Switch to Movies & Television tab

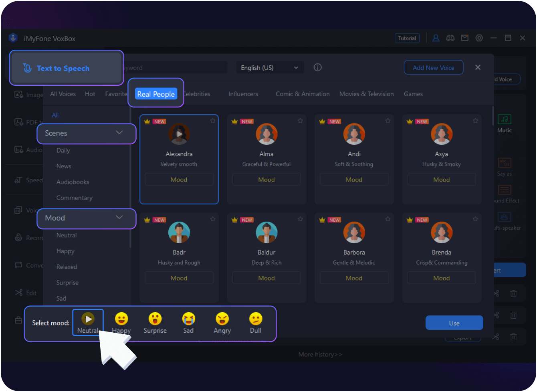(x=367, y=94)
